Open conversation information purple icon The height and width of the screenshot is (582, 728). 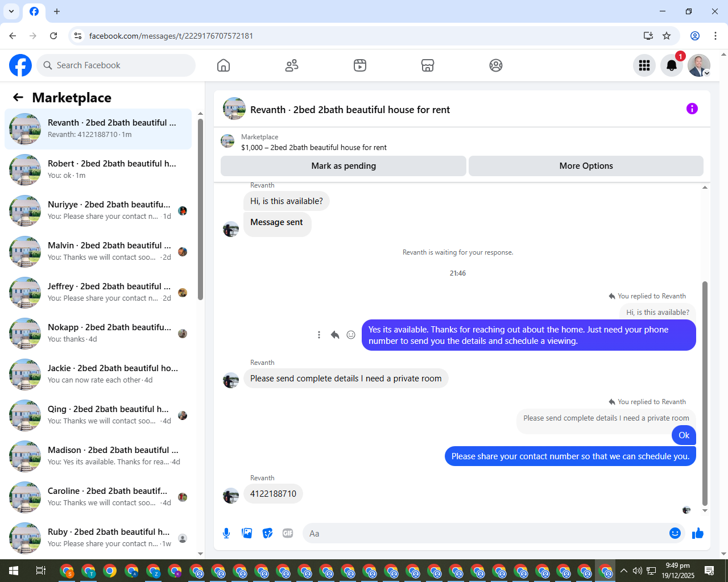pyautogui.click(x=692, y=109)
